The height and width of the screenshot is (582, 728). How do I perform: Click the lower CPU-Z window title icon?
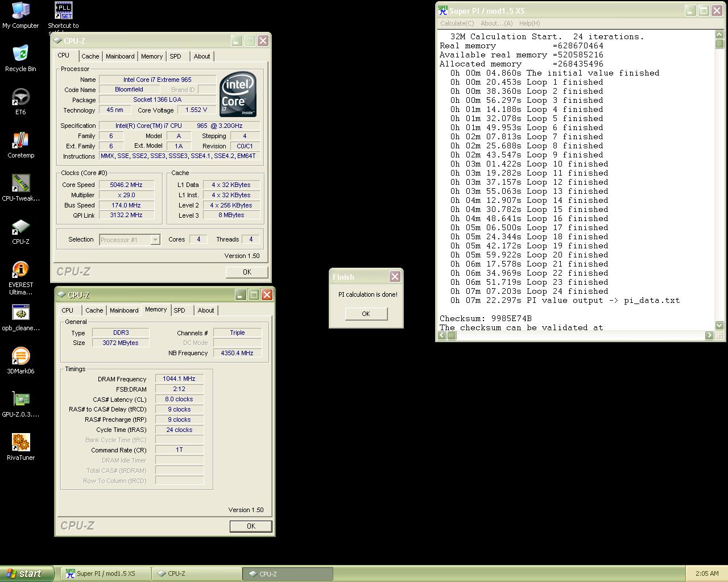[x=61, y=295]
